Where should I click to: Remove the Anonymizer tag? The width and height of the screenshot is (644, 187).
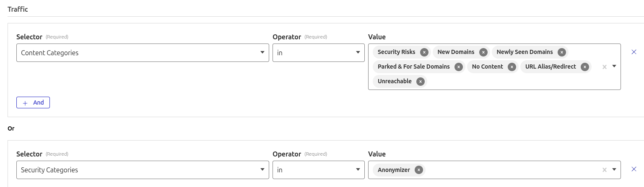tap(418, 170)
